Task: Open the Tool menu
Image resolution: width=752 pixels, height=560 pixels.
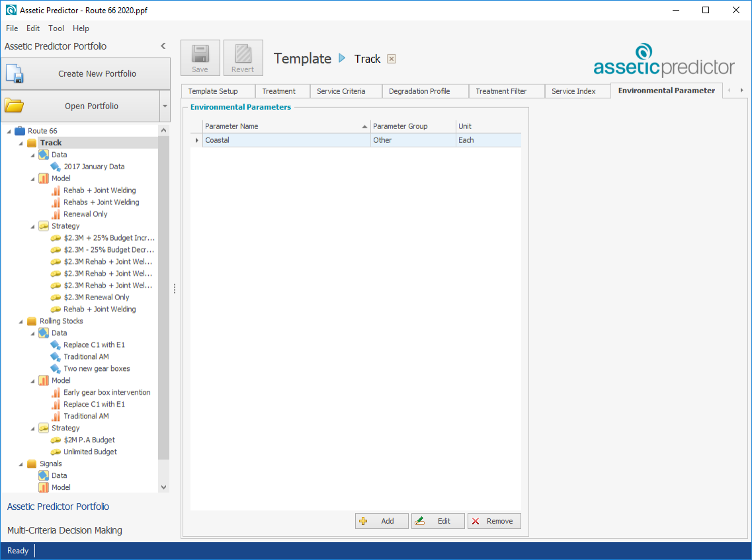Action: 56,28
